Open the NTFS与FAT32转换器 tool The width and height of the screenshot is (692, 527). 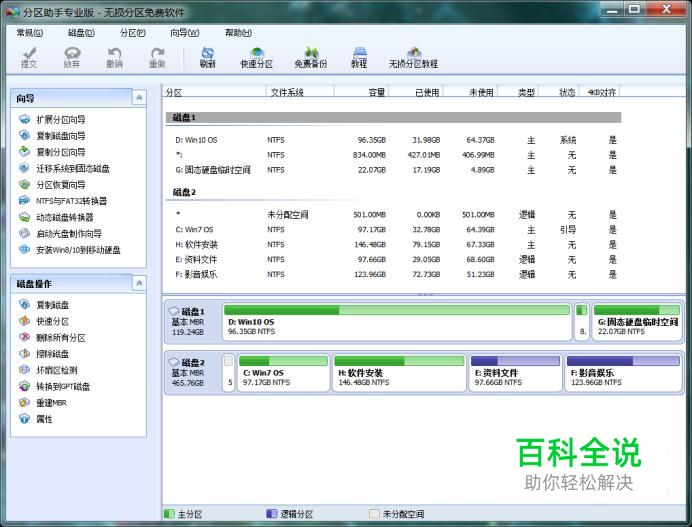click(70, 201)
